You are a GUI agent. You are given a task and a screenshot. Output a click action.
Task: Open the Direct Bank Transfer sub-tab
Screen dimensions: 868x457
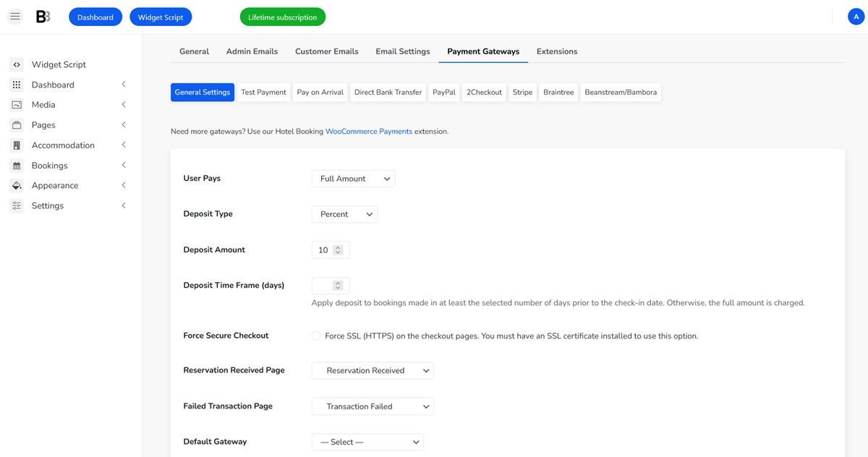click(388, 93)
